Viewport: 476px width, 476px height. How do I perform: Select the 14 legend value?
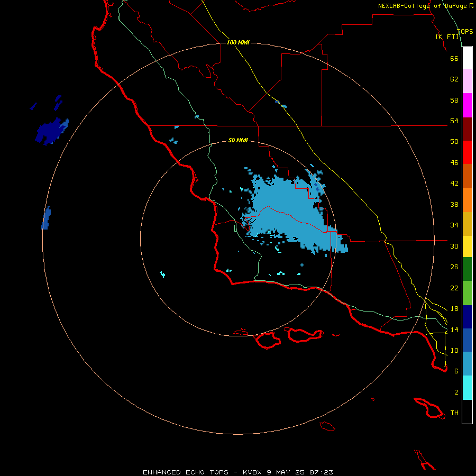click(454, 329)
